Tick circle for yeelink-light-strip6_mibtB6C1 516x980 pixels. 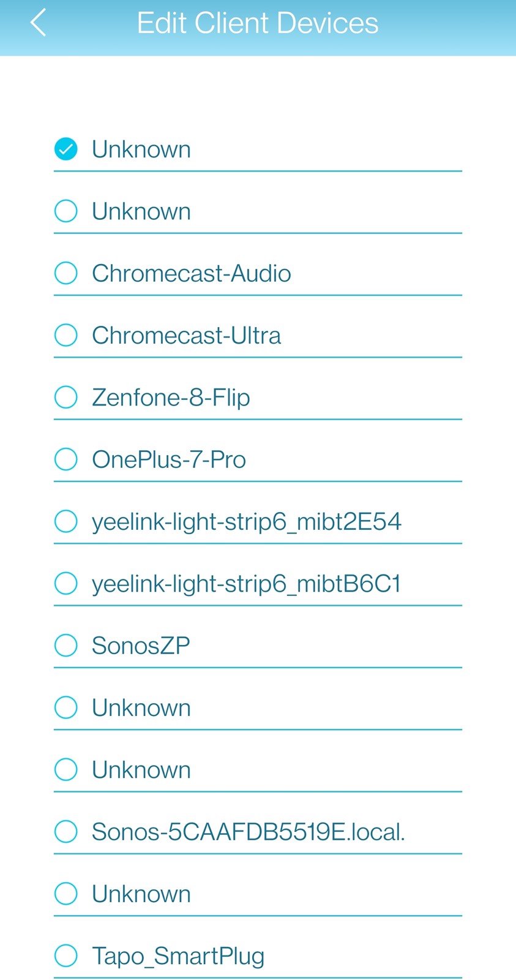tap(65, 583)
